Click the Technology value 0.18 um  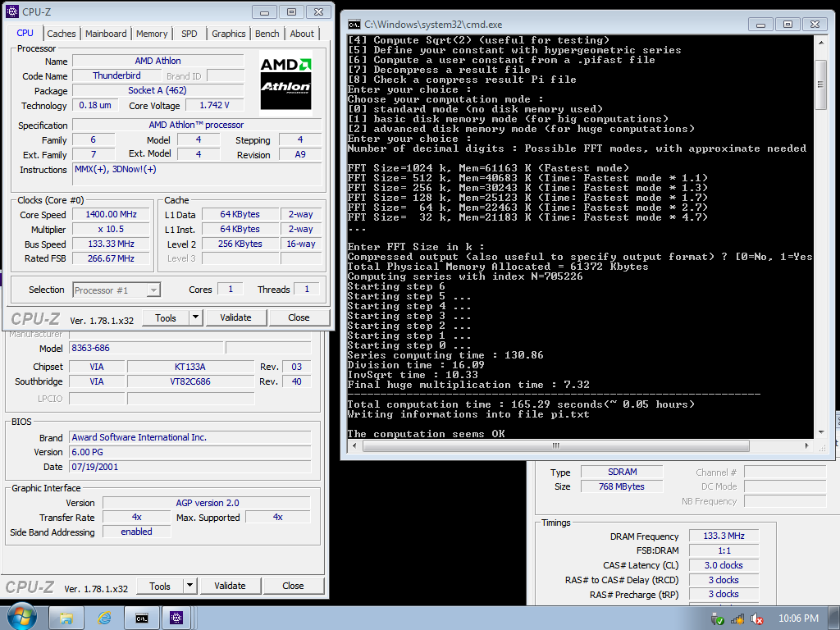coord(95,106)
